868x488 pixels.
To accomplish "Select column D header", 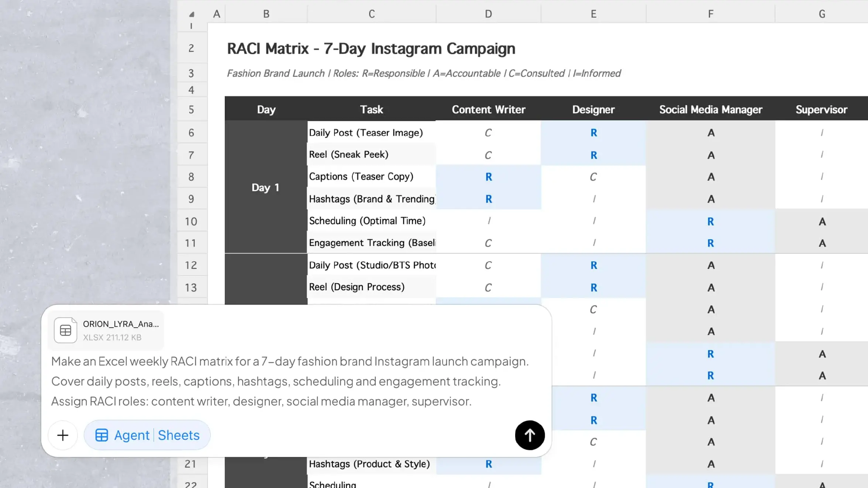I will tap(488, 14).
